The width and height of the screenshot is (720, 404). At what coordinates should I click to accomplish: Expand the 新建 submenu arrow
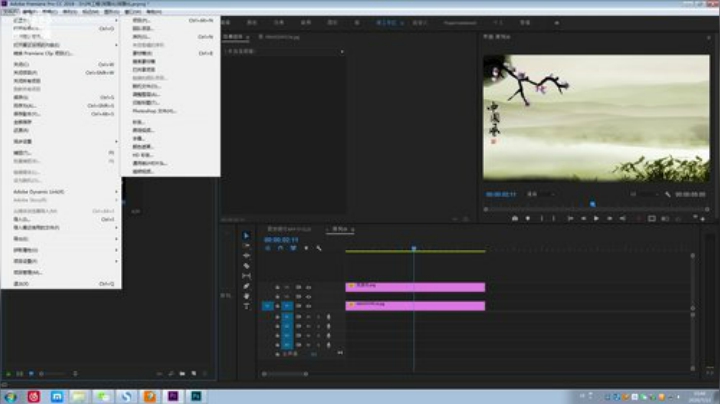[116, 20]
